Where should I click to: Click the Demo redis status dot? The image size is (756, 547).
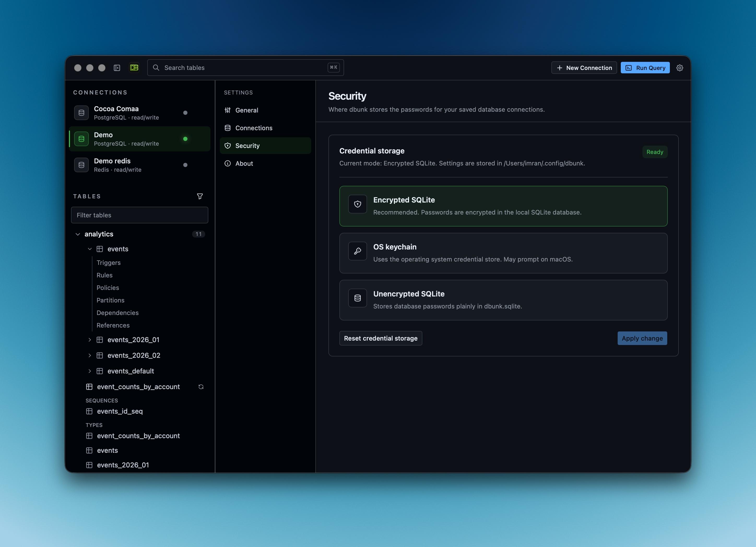click(x=185, y=165)
